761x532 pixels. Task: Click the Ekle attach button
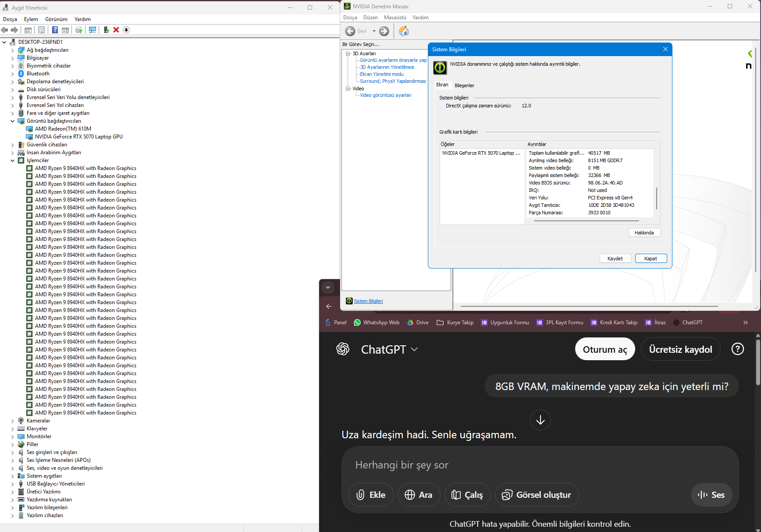pos(371,495)
